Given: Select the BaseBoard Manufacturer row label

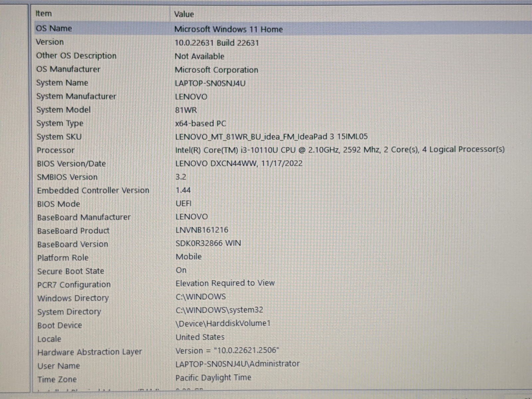Looking at the screenshot, I should pyautogui.click(x=84, y=217).
